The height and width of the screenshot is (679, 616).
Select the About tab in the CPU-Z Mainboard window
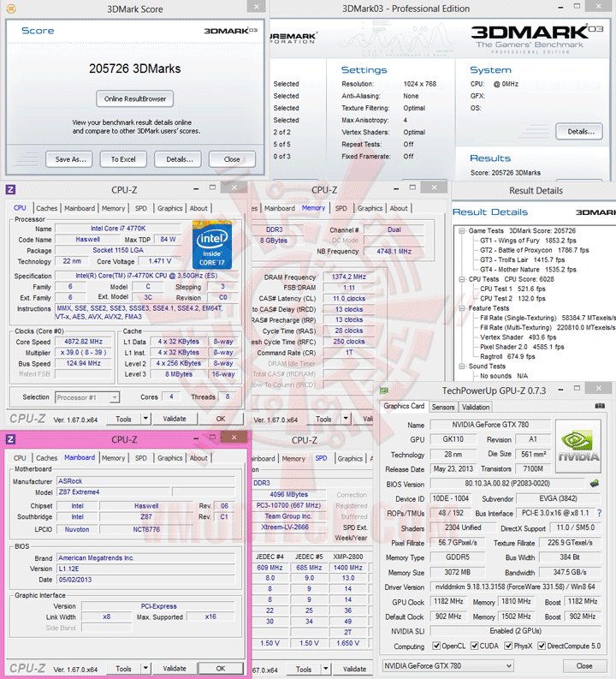tap(198, 458)
